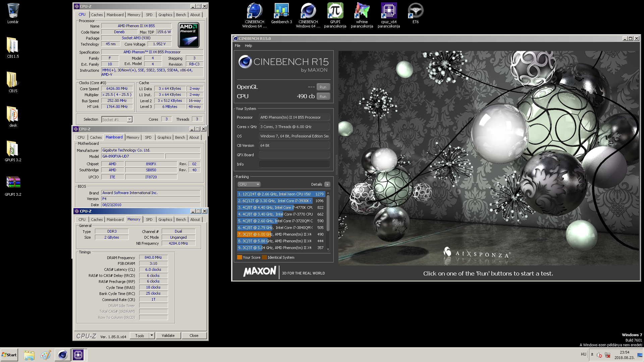Screen dimensions: 644x362
Task: Launch first CINEBENCH Windows 64 shortcut
Action: pos(255,15)
